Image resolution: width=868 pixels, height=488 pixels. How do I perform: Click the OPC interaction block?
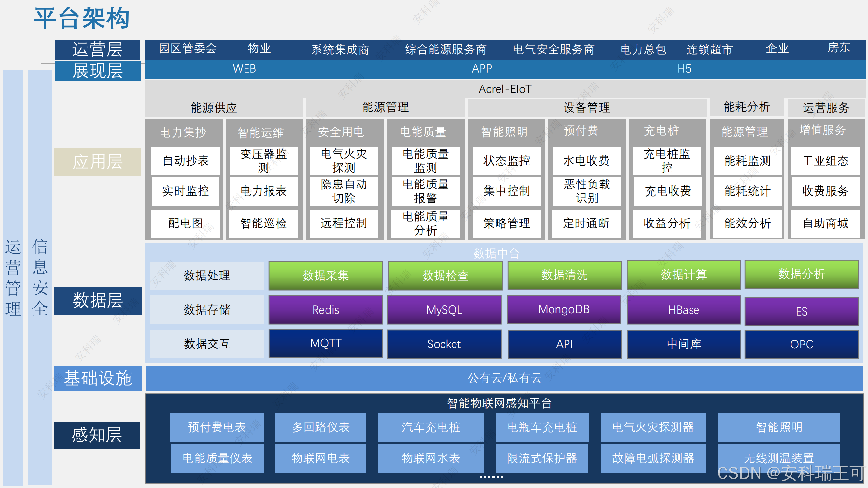click(x=801, y=344)
